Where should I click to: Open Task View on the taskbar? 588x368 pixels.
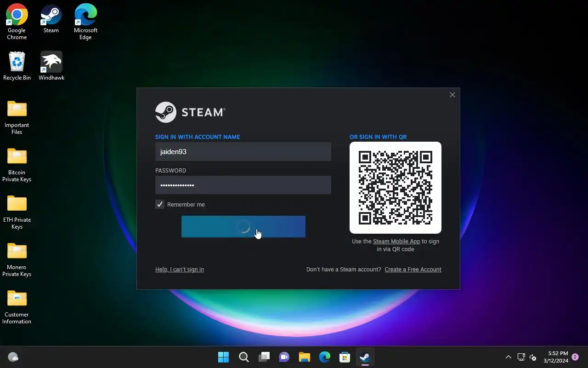(x=264, y=357)
